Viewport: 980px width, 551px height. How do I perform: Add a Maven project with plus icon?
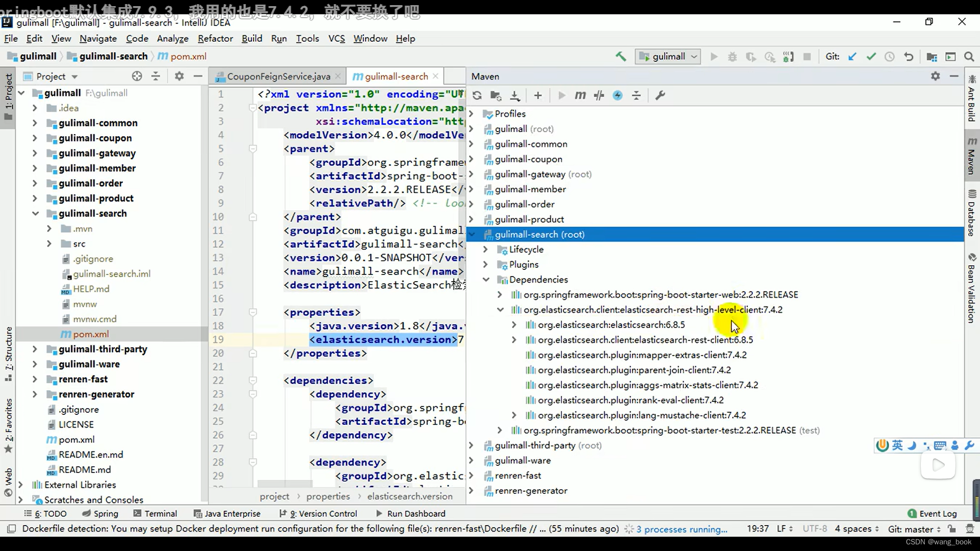tap(538, 95)
